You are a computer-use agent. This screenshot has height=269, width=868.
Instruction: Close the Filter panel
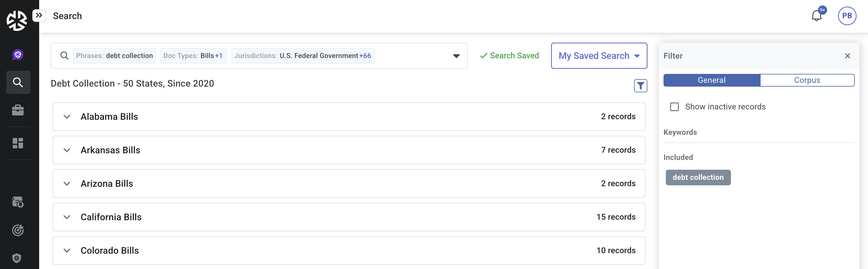click(847, 56)
